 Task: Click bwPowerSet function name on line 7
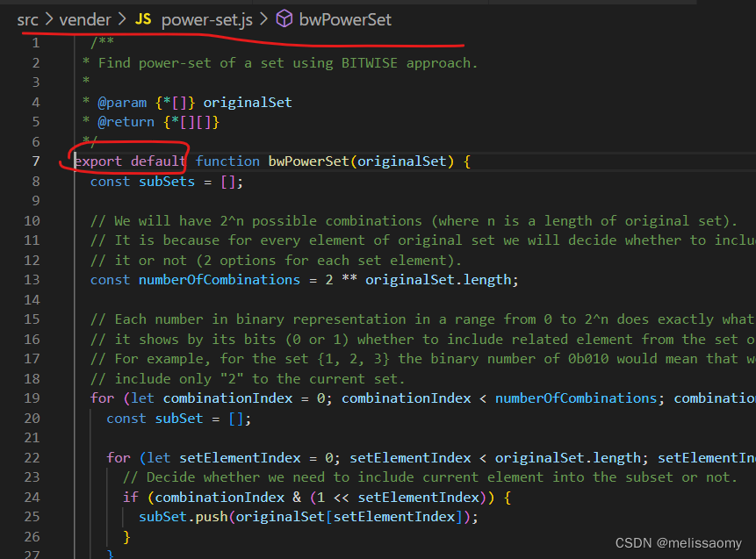pyautogui.click(x=308, y=161)
